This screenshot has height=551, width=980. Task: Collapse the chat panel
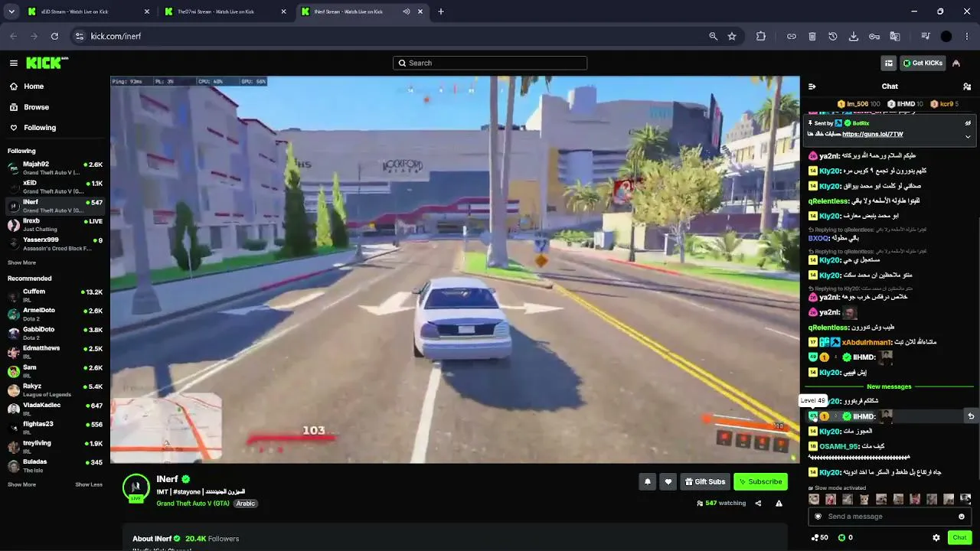point(812,86)
